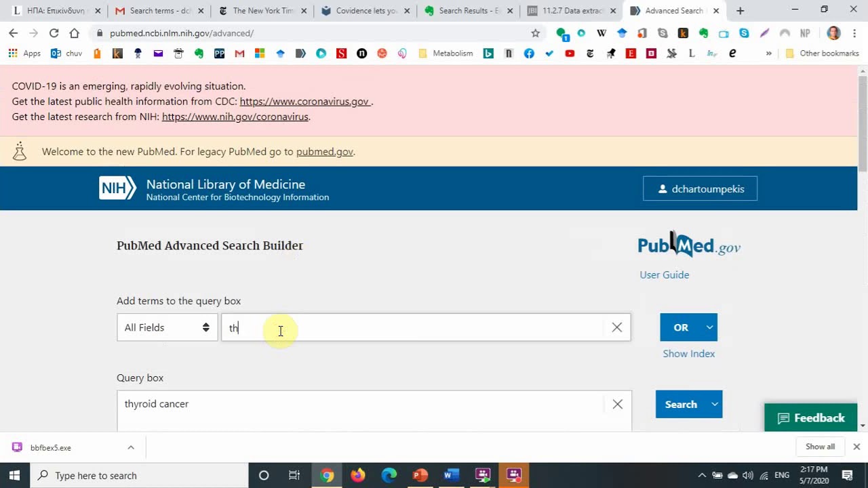This screenshot has width=868, height=488.
Task: Open the dchartoumpekis account button
Action: (x=700, y=188)
